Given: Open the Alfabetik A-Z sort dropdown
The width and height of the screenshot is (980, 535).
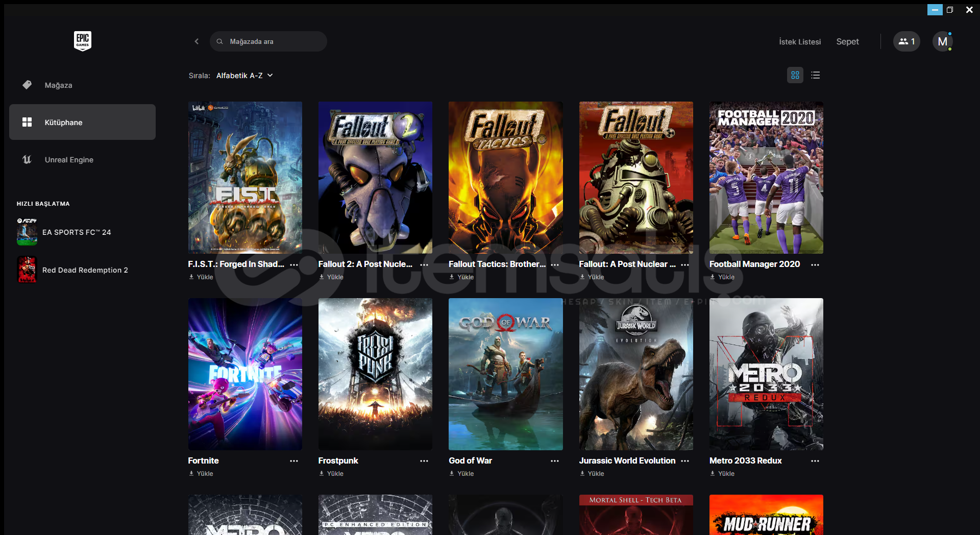Looking at the screenshot, I should [244, 76].
